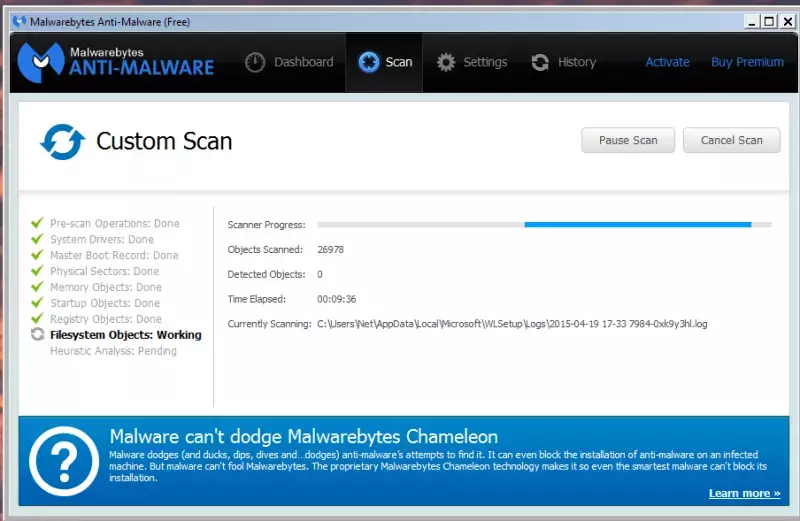Click the scanner progress bar

(x=544, y=225)
